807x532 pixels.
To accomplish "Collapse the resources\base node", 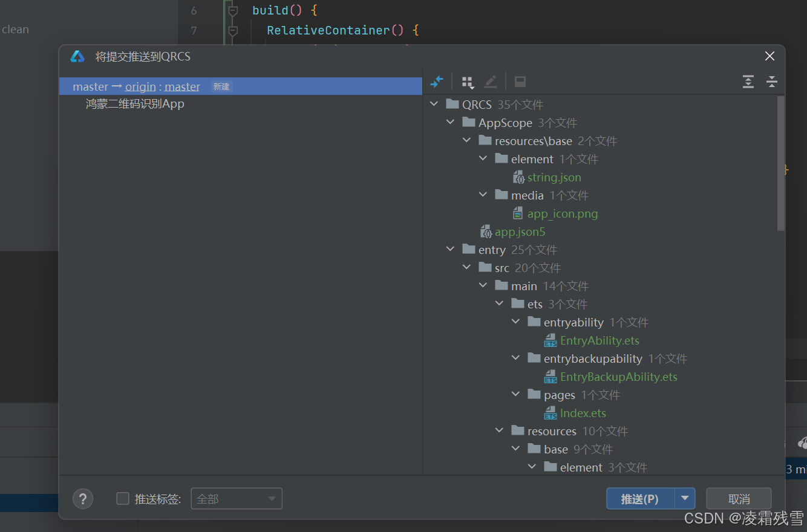I will pos(466,140).
